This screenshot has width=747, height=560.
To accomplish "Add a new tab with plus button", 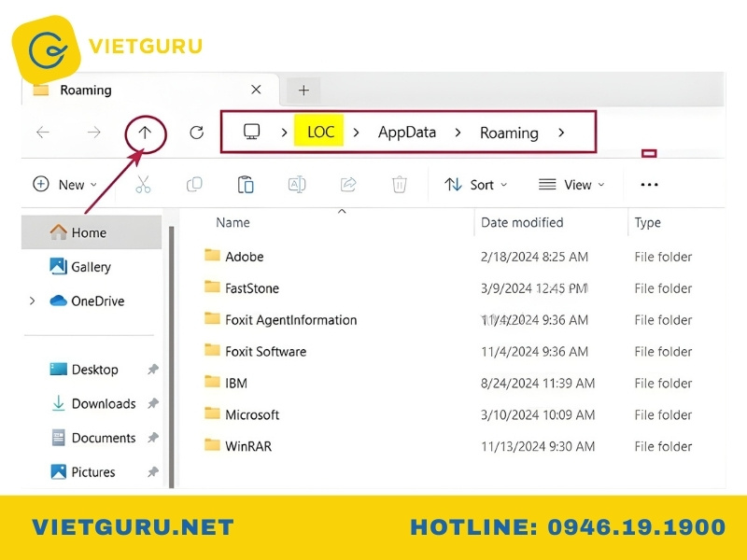I will 303,91.
